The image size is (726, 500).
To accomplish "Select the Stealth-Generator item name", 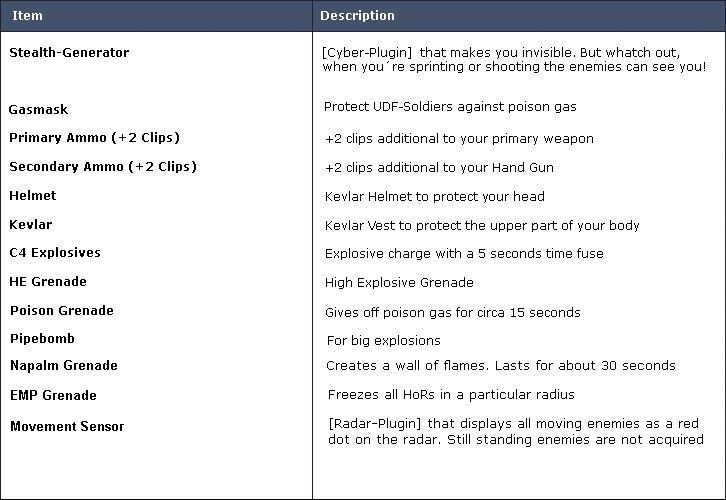I will 69,53.
